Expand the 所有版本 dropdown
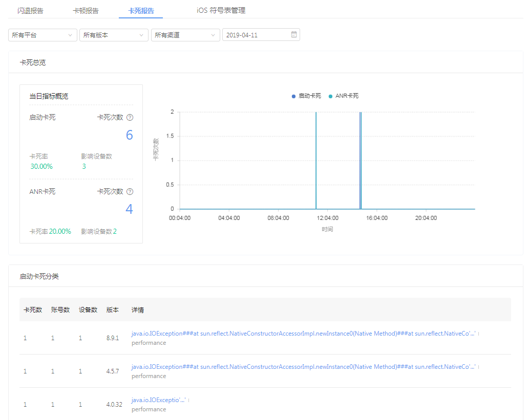The width and height of the screenshot is (527, 420). tap(114, 35)
